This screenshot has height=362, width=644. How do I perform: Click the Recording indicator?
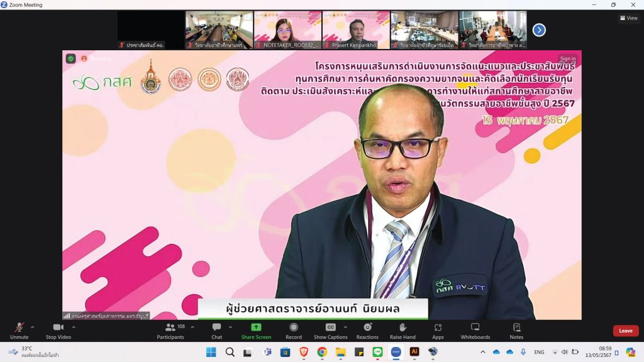coord(96,58)
